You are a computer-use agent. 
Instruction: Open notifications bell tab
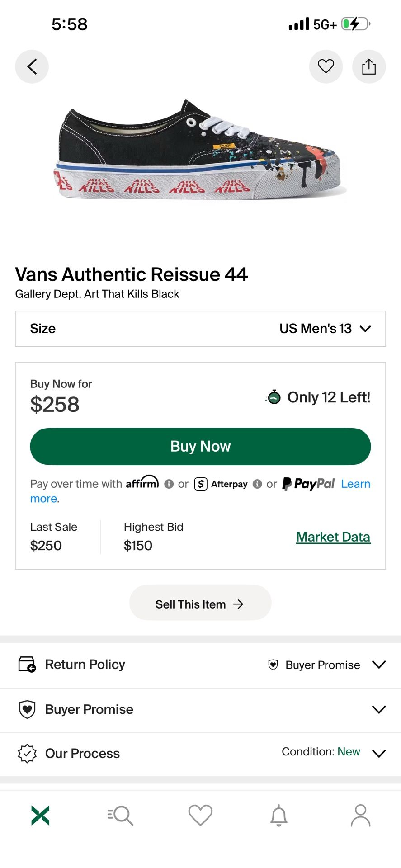[x=279, y=815]
